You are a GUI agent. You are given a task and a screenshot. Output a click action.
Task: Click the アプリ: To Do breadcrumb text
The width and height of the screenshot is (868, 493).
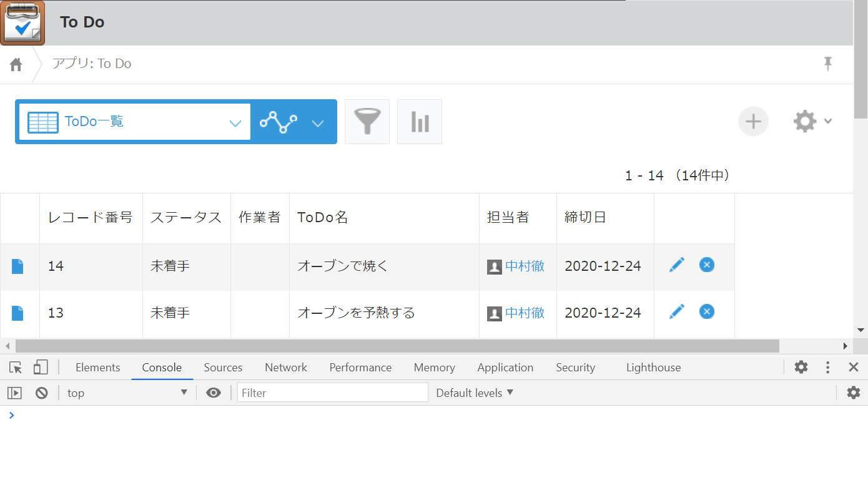[92, 64]
